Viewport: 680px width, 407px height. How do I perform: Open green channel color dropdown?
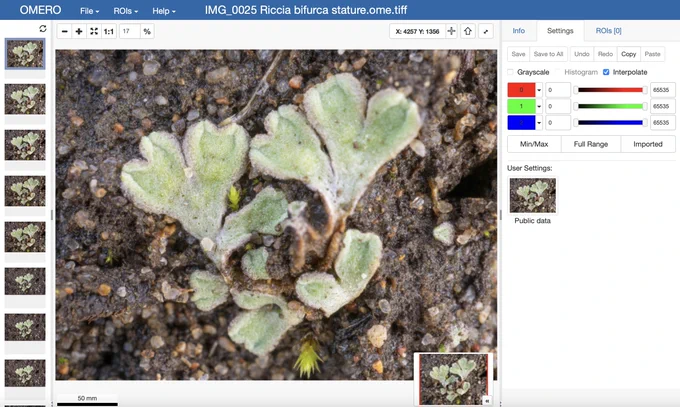coord(539,106)
